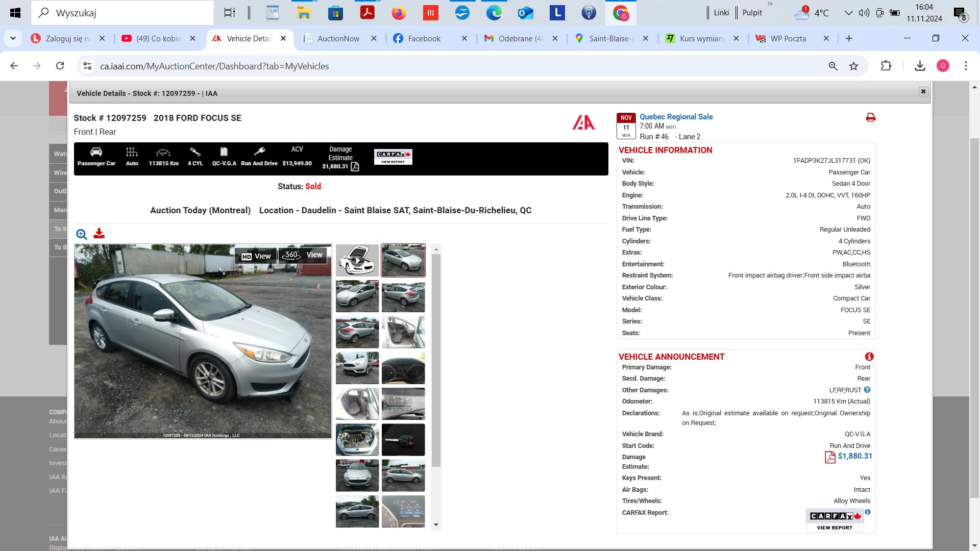Viewport: 980px width, 551px height.
Task: Click the red download images icon
Action: [99, 234]
